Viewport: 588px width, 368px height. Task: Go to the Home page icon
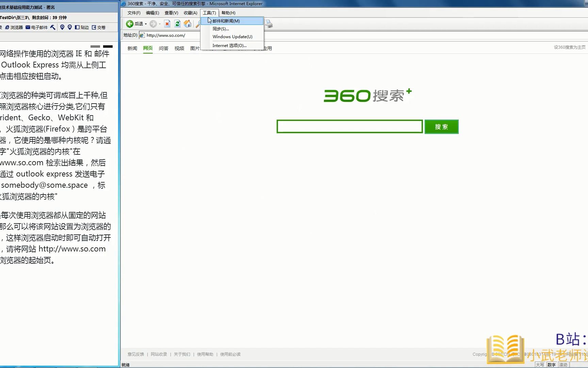click(x=187, y=24)
